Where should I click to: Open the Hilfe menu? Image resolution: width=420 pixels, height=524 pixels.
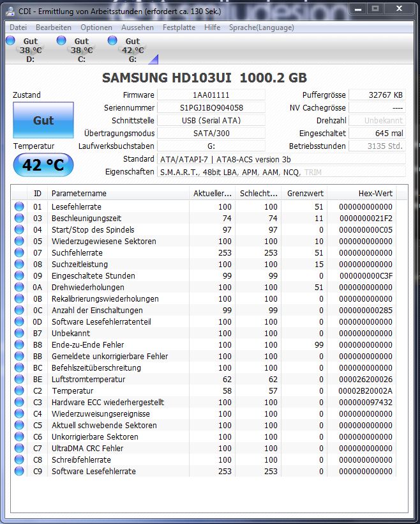212,27
